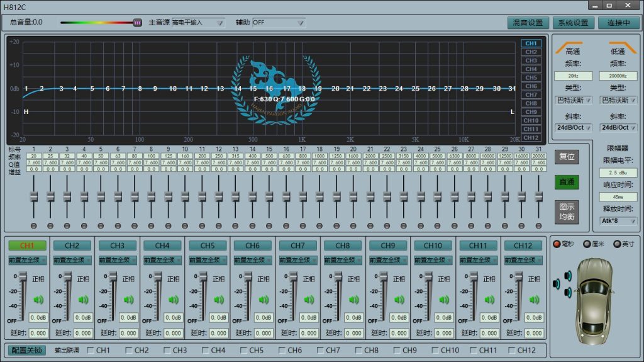Check the CH10 output link checkbox

tap(435, 350)
